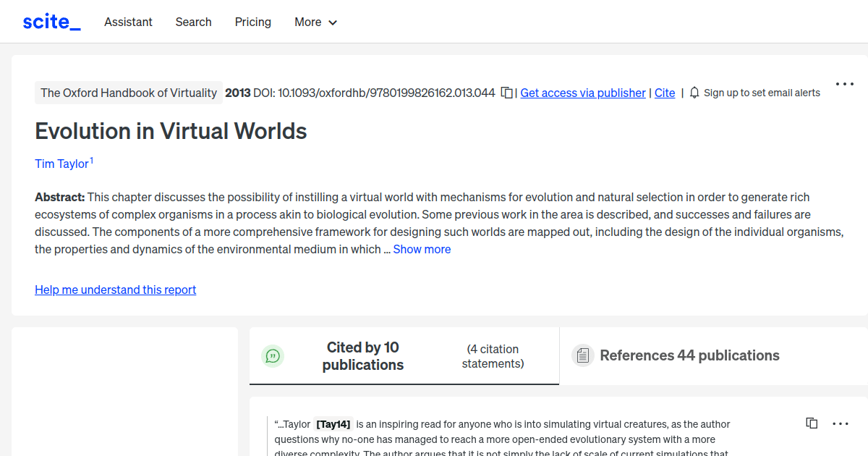Click the [Tay14] reference marker
The height and width of the screenshot is (456, 868).
pos(333,424)
